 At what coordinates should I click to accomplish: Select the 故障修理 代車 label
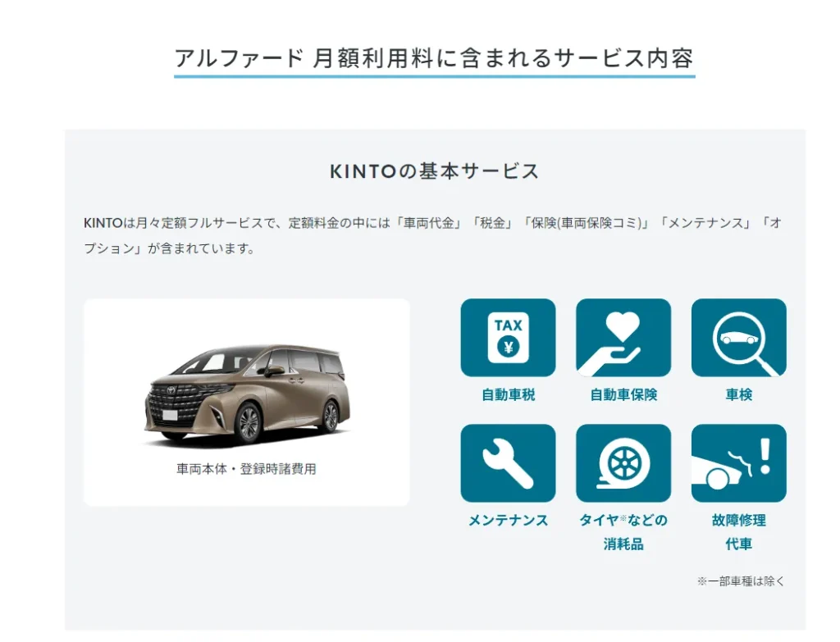[739, 531]
